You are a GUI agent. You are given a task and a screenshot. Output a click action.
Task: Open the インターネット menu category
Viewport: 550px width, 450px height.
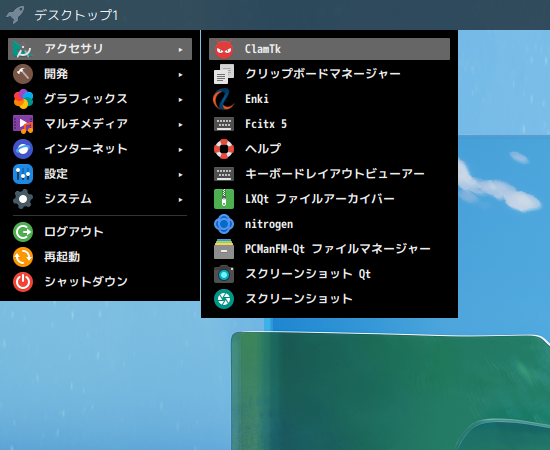point(100,149)
